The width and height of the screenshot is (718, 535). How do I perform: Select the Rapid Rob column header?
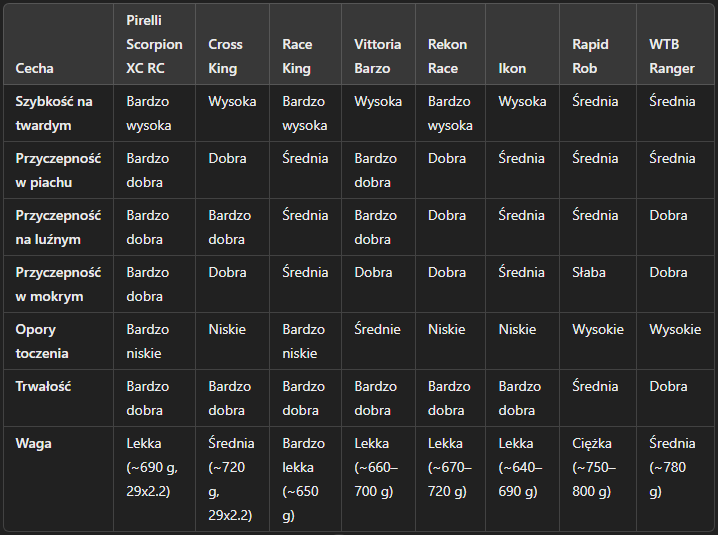pyautogui.click(x=590, y=57)
